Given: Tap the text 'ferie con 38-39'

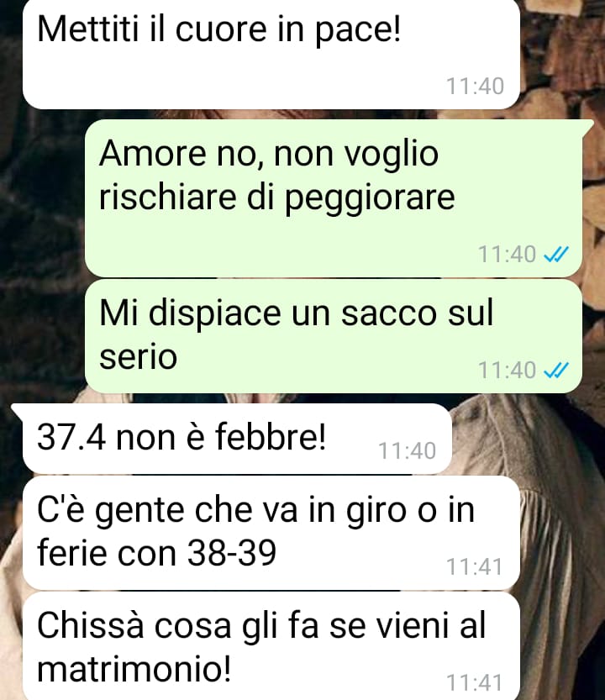Looking at the screenshot, I should [x=157, y=552].
